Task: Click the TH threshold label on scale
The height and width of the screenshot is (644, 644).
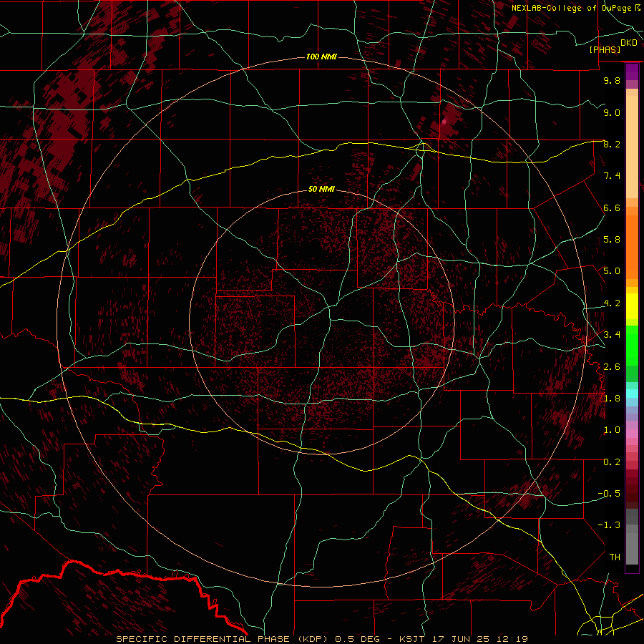Action: [615, 557]
